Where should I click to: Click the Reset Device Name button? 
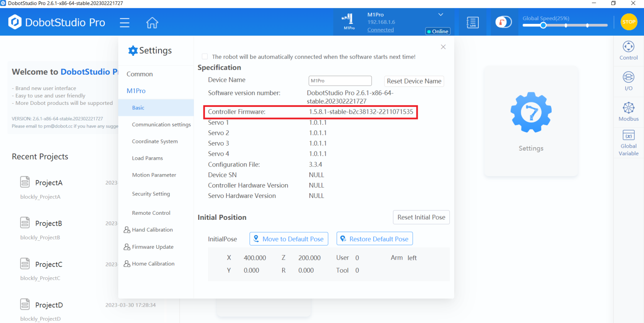point(414,81)
